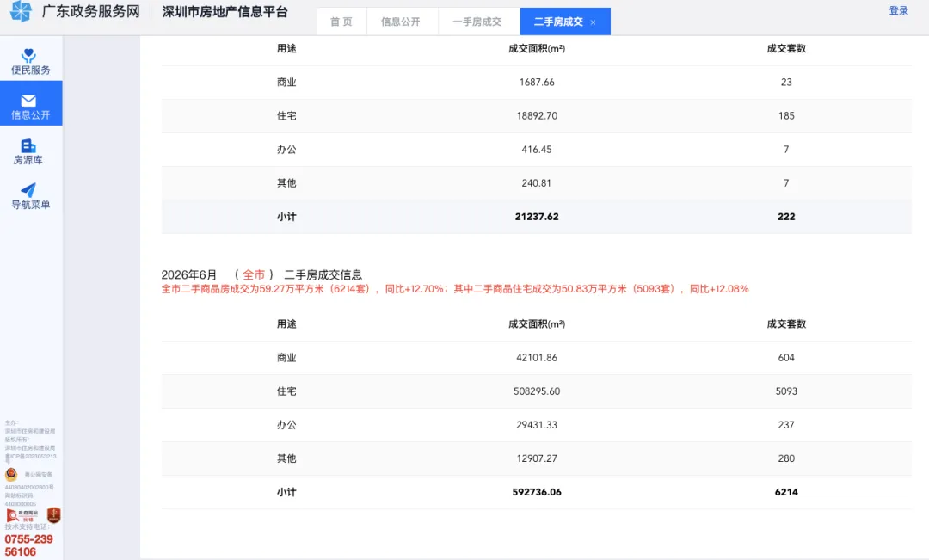Image resolution: width=929 pixels, height=560 pixels.
Task: Open 导航菜单 paper plane icon
Action: click(x=28, y=189)
